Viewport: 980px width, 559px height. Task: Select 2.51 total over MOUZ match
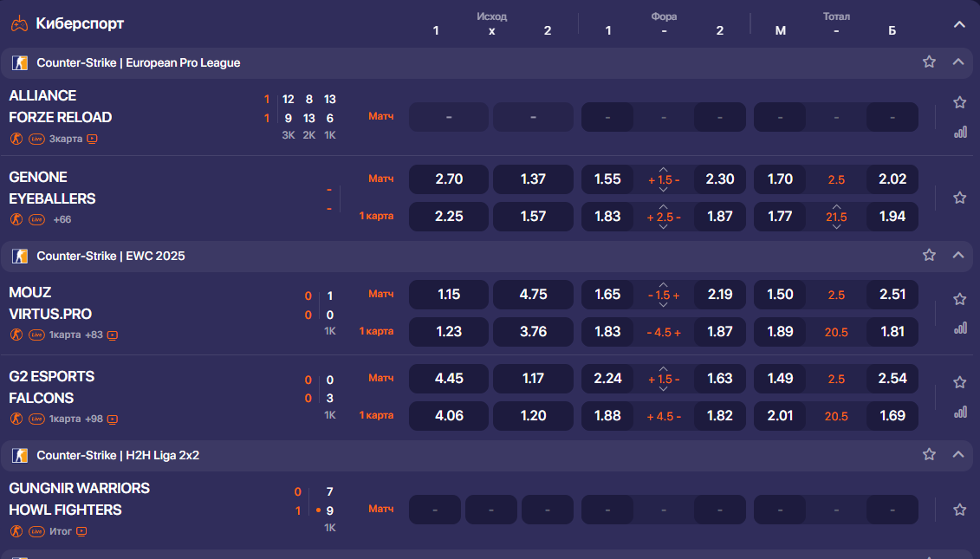(x=892, y=295)
